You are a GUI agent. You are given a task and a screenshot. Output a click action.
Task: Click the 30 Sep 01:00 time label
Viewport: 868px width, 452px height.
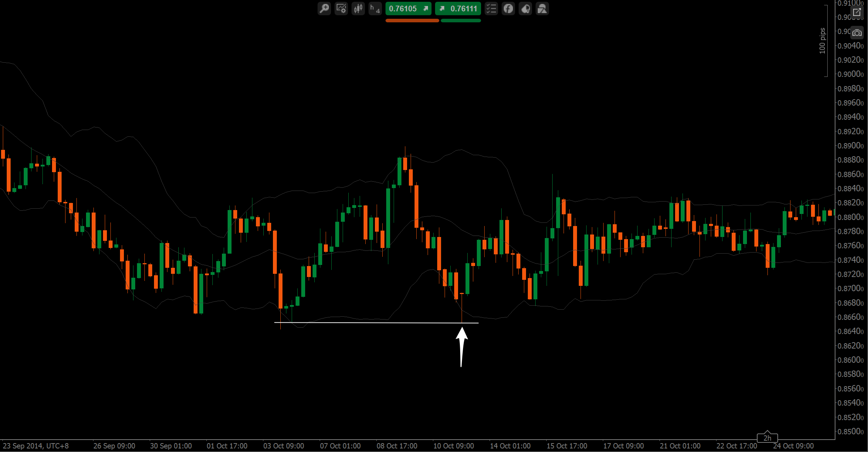click(171, 446)
